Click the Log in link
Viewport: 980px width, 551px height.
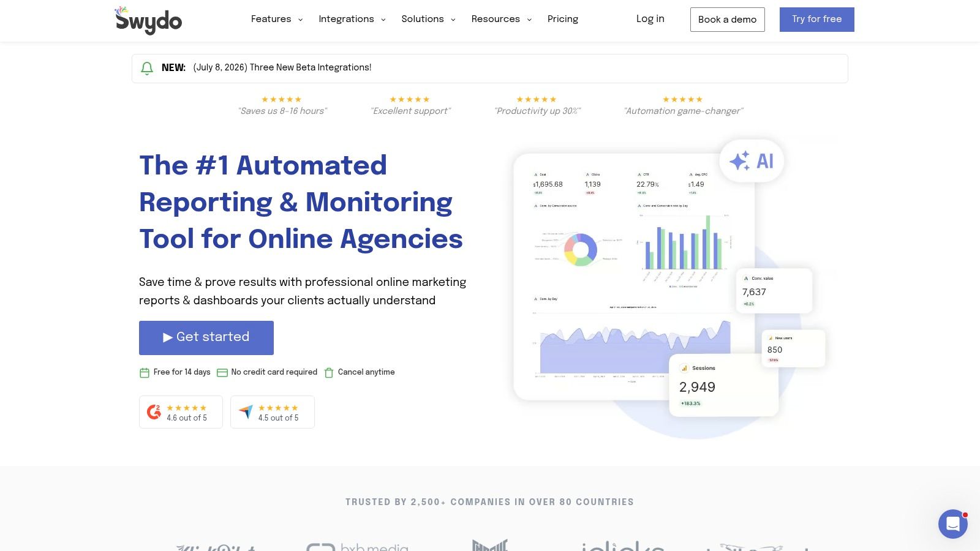click(650, 19)
